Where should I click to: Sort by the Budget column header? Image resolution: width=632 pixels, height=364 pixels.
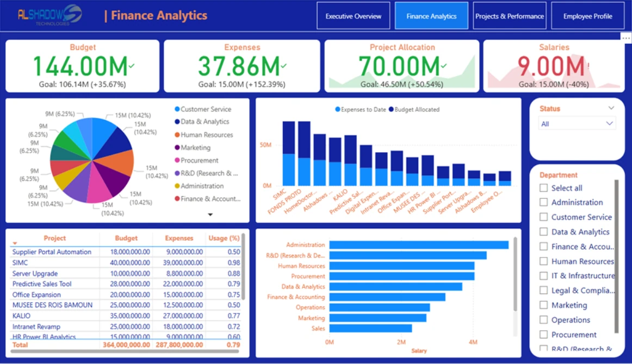pos(126,238)
